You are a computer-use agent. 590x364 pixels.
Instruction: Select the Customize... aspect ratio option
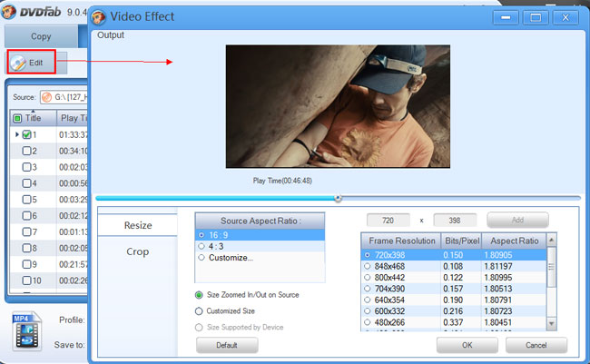tap(201, 257)
